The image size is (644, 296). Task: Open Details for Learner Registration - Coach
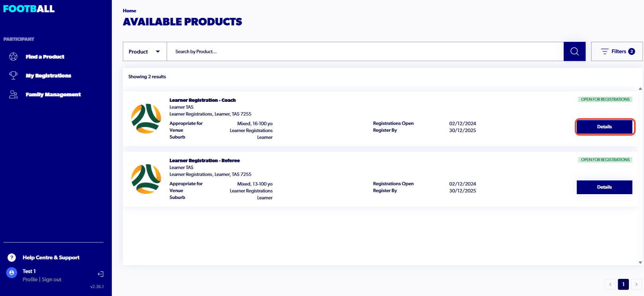pos(605,127)
